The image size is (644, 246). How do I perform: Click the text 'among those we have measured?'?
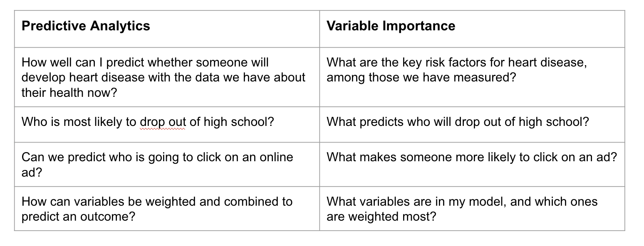pos(421,77)
